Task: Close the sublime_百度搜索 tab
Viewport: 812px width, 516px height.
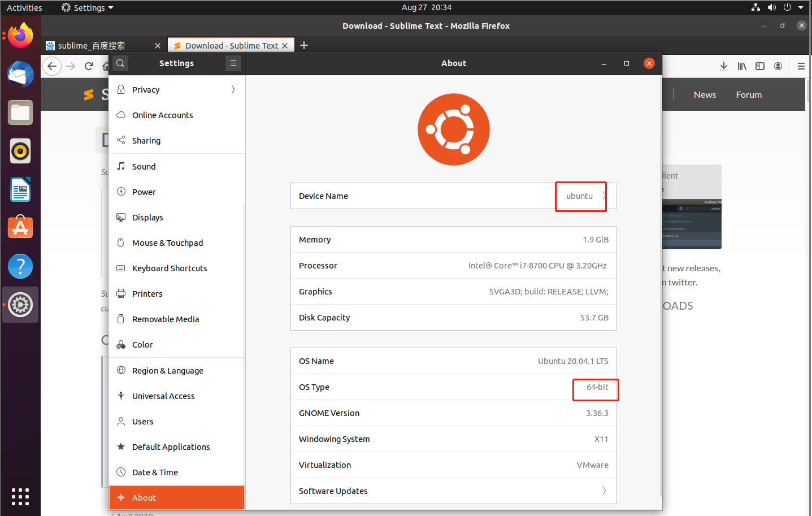Action: pyautogui.click(x=158, y=46)
